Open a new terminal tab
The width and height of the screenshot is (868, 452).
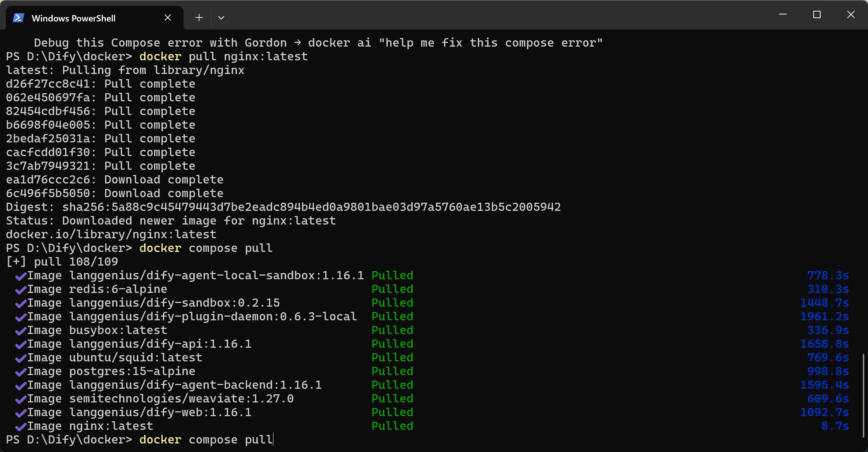pos(199,17)
